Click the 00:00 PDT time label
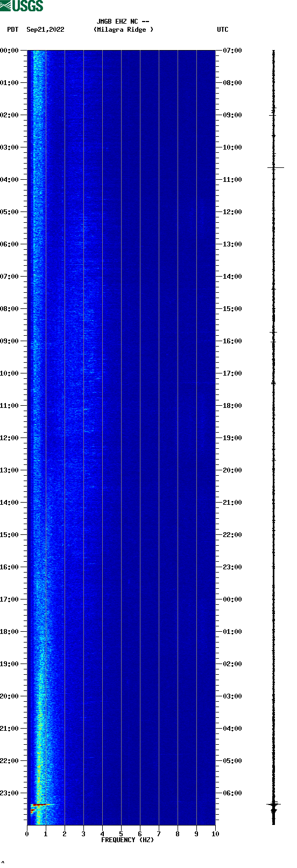This screenshot has height=868, width=297. click(x=9, y=51)
